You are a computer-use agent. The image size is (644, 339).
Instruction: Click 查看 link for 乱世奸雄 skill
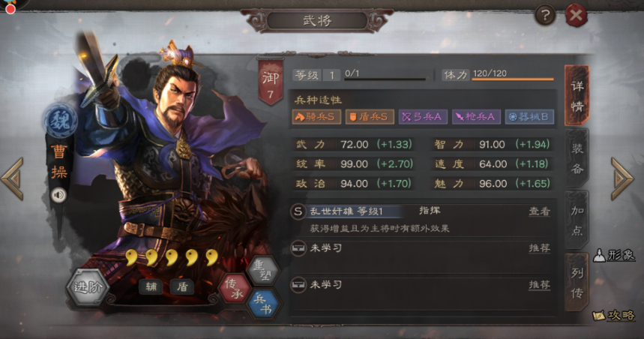tap(539, 211)
